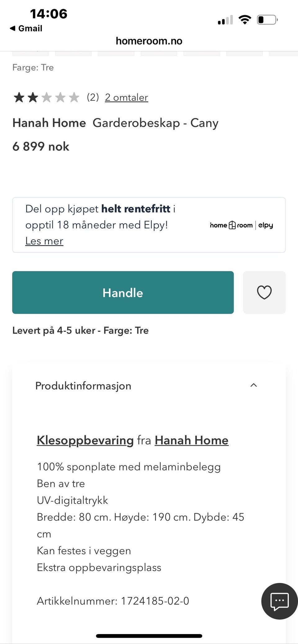
Task: Open the Hanah Home brand link
Action: 192,440
